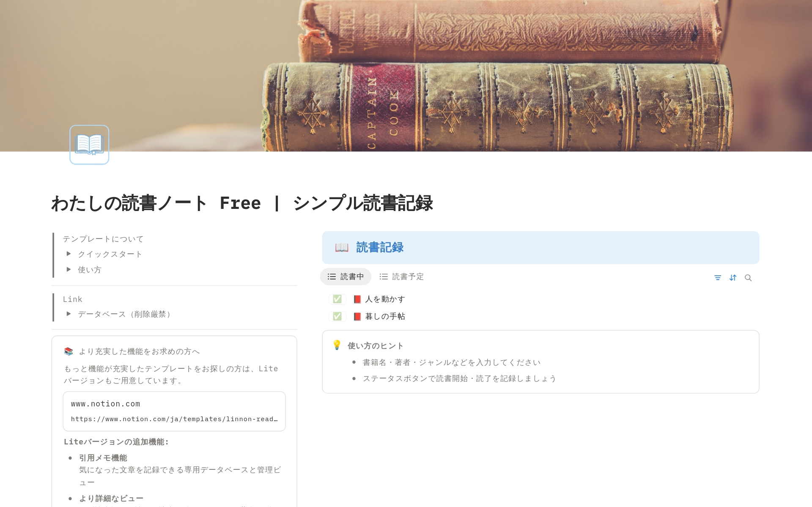812x507 pixels.
Task: Click the red book icon for 人を動かす
Action: click(357, 299)
